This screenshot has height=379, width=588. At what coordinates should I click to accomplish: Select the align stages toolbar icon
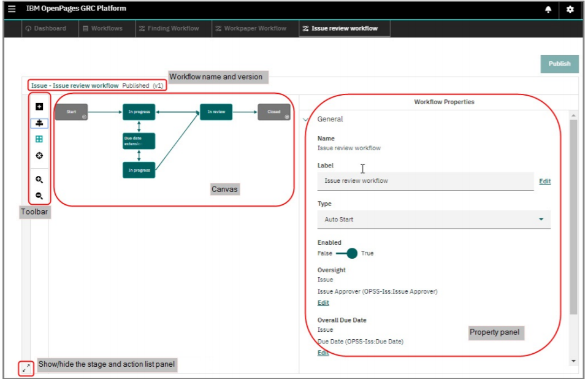tap(39, 123)
